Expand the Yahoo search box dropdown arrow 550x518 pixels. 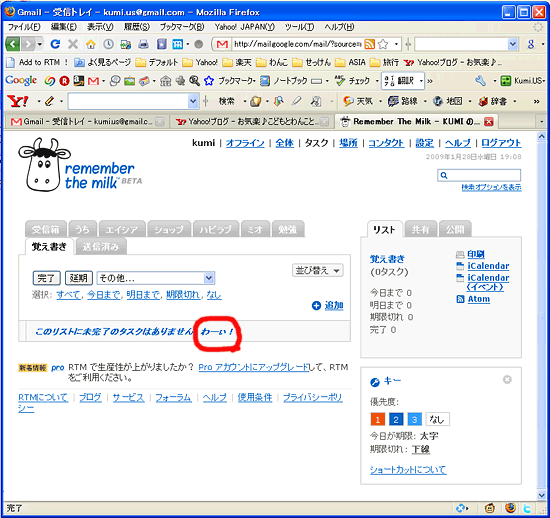point(193,101)
